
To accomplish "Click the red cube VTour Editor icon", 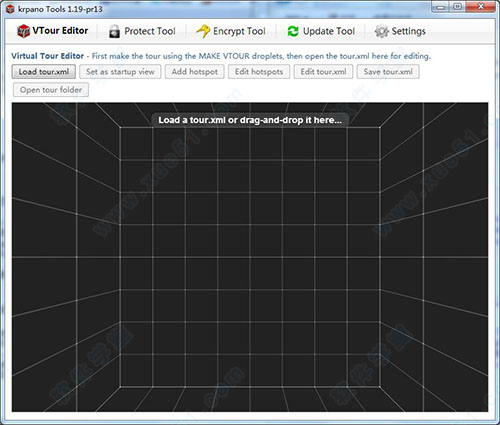I will click(x=23, y=31).
